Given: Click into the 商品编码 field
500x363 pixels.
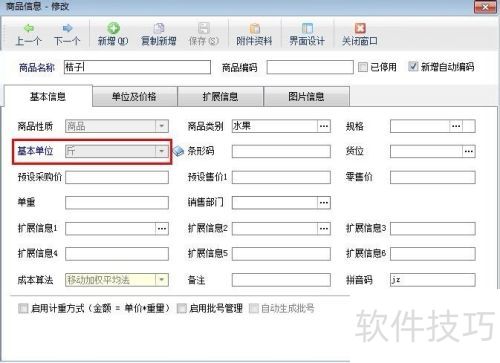Looking at the screenshot, I should (x=310, y=67).
